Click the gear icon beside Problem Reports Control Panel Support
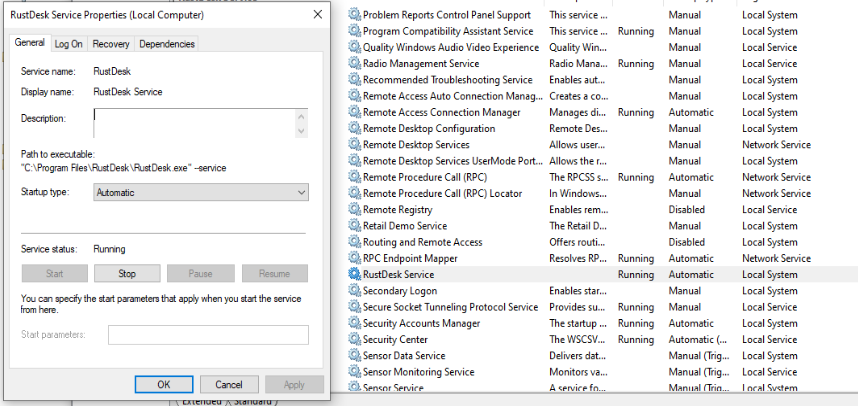This screenshot has width=858, height=406. [x=355, y=15]
